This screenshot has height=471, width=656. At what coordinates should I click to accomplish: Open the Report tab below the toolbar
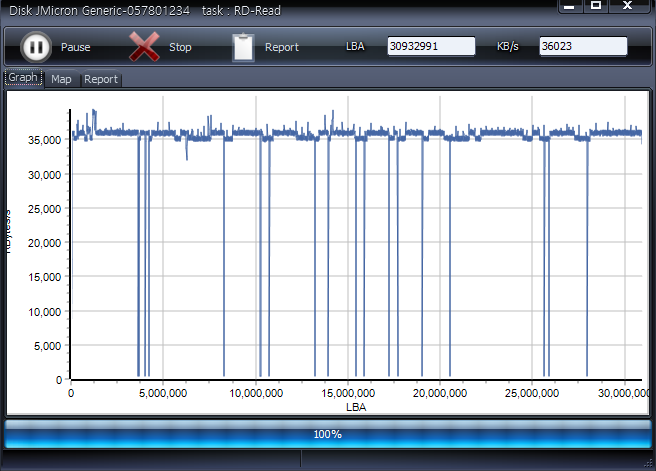pyautogui.click(x=100, y=79)
